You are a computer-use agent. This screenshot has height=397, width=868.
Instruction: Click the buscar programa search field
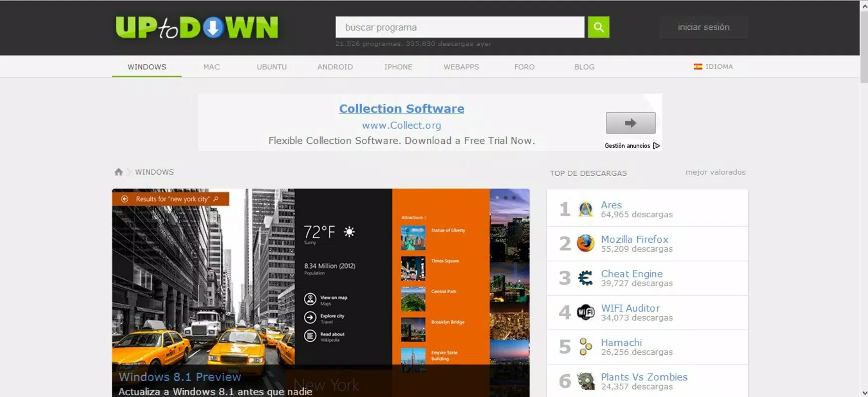[460, 27]
